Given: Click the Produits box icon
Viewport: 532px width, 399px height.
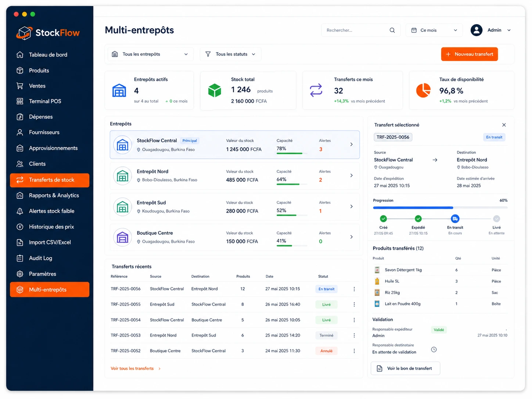Looking at the screenshot, I should point(20,71).
